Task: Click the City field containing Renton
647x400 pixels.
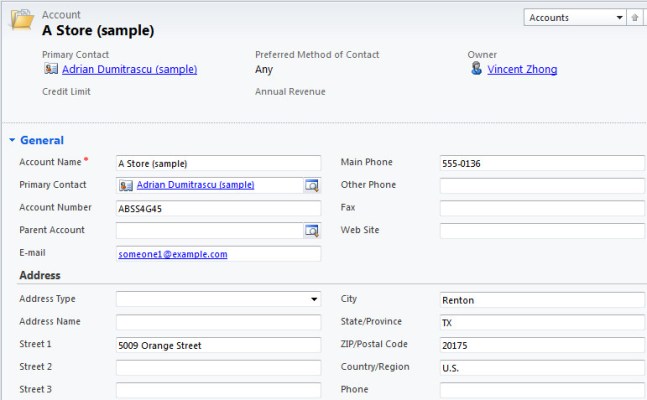Action: tap(542, 300)
